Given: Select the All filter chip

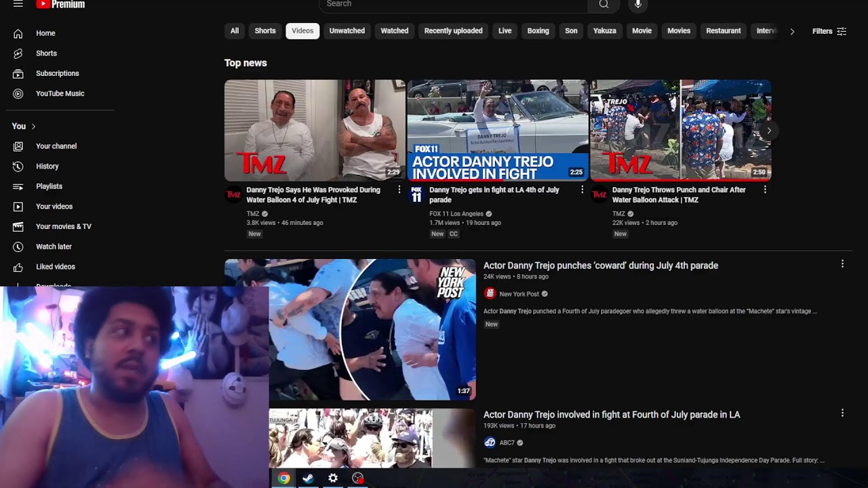Looking at the screenshot, I should tap(235, 31).
